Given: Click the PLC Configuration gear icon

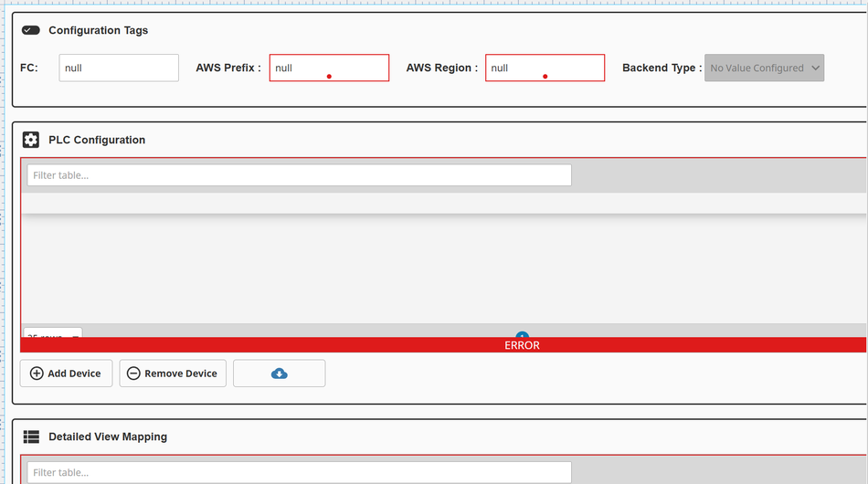Looking at the screenshot, I should pyautogui.click(x=31, y=140).
